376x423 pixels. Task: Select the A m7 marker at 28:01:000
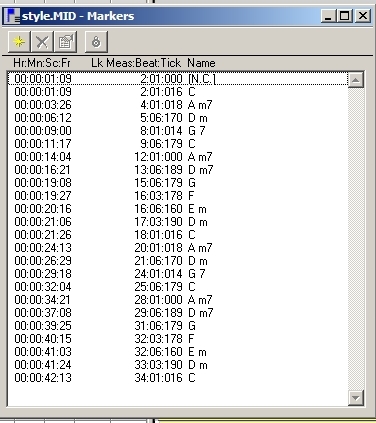tap(178, 300)
